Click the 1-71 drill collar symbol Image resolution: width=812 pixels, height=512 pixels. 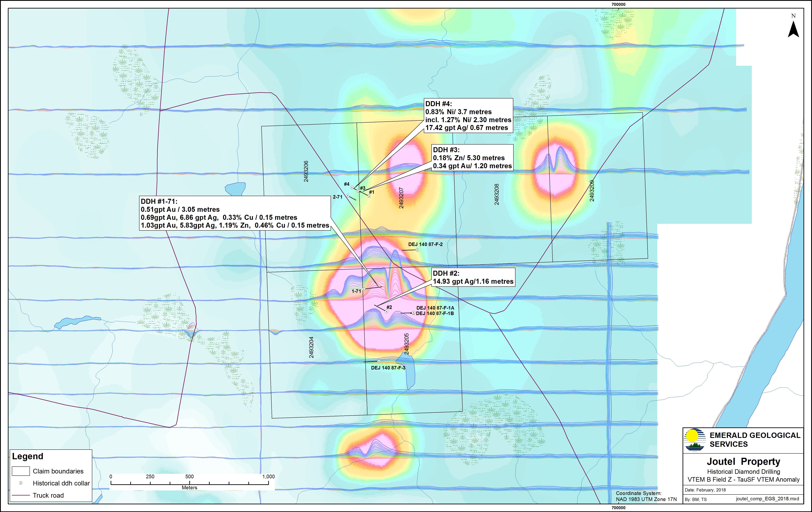[364, 289]
